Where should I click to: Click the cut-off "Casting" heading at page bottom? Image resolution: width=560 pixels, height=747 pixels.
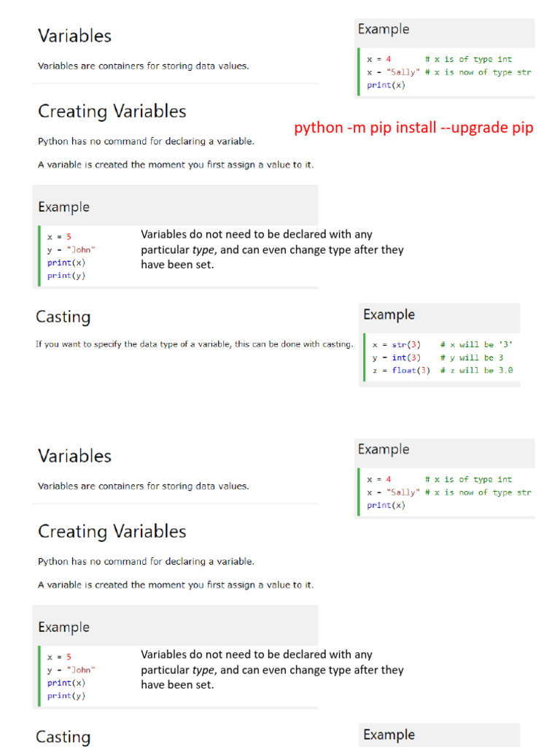(63, 737)
